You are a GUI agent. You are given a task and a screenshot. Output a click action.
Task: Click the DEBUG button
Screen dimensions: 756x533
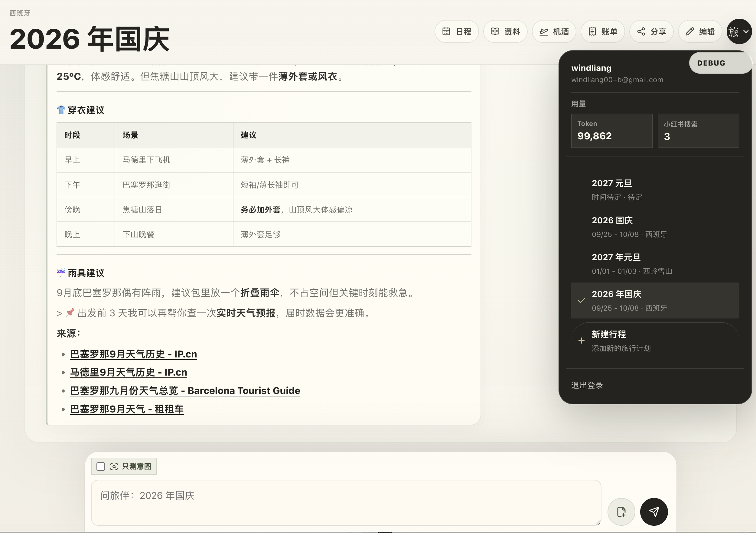720,63
